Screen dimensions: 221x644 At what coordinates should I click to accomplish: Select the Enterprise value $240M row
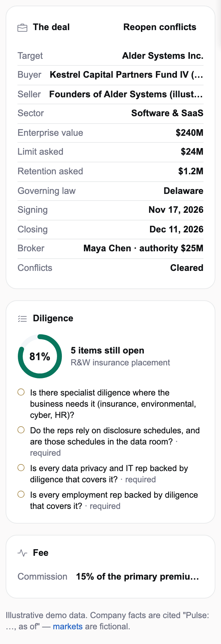tap(110, 133)
